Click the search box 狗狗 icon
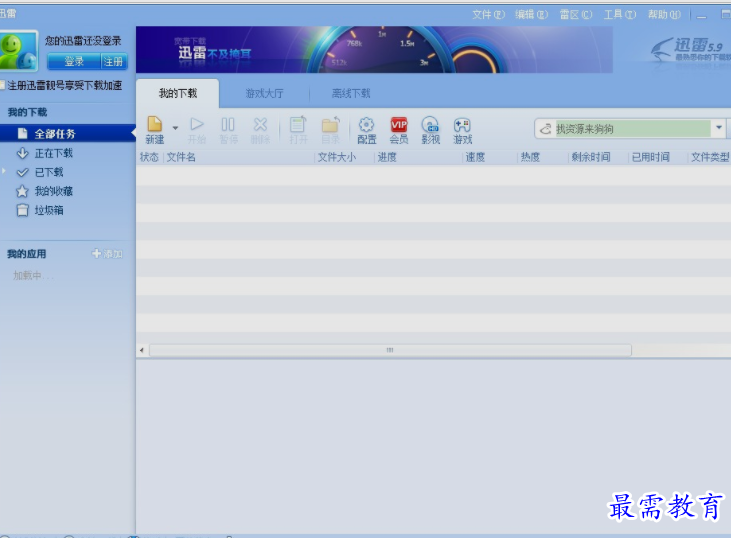Image resolution: width=731 pixels, height=538 pixels. [x=545, y=129]
